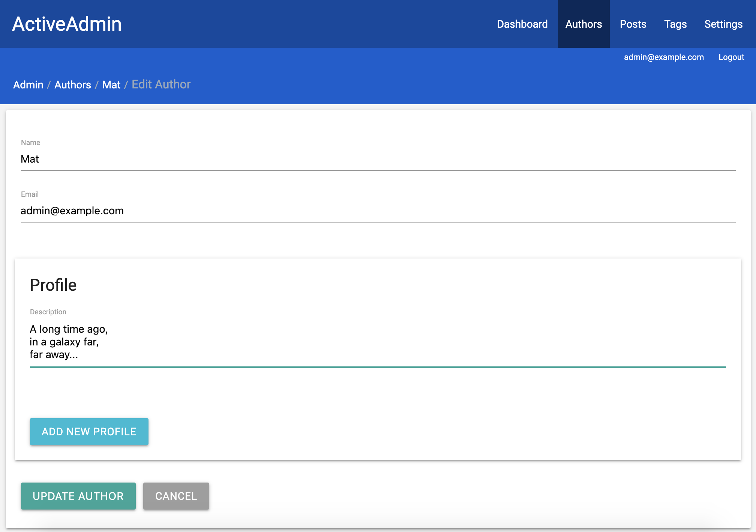Focus the Name input field
The image size is (756, 532).
(x=378, y=159)
